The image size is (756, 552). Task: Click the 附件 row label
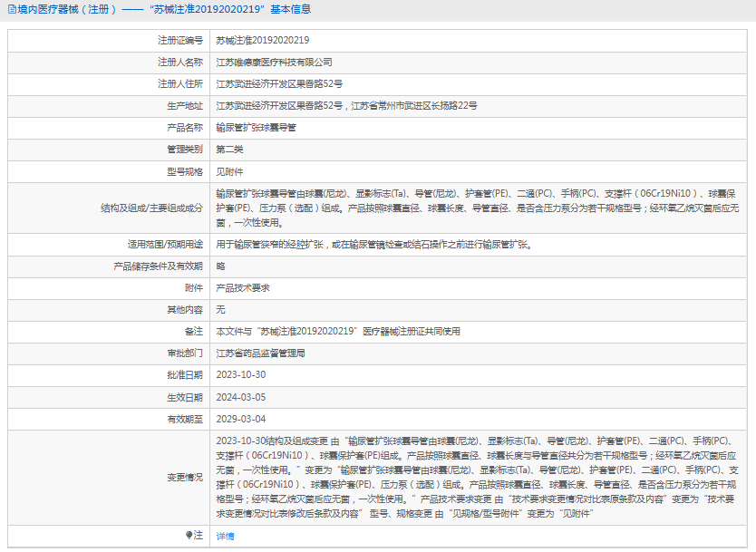[x=194, y=288]
